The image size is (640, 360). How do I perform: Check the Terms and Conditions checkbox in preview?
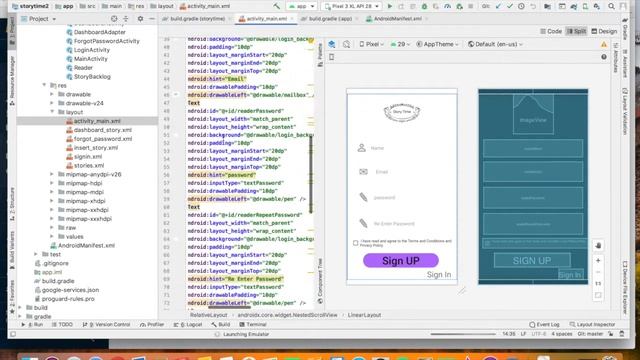coord(356,243)
